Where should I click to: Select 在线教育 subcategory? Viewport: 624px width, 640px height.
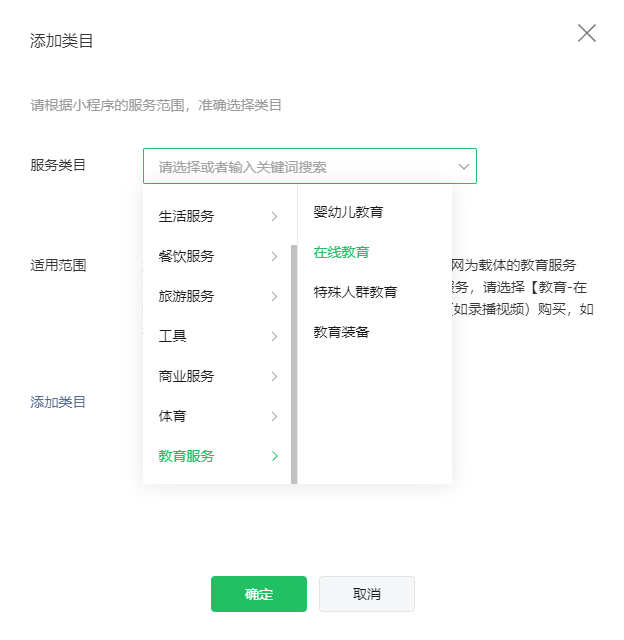pyautogui.click(x=341, y=252)
